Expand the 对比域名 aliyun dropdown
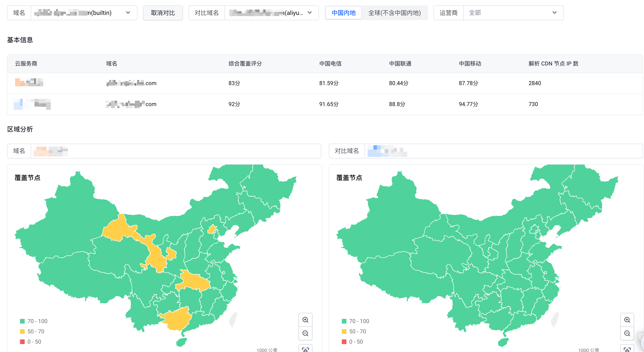 point(271,13)
